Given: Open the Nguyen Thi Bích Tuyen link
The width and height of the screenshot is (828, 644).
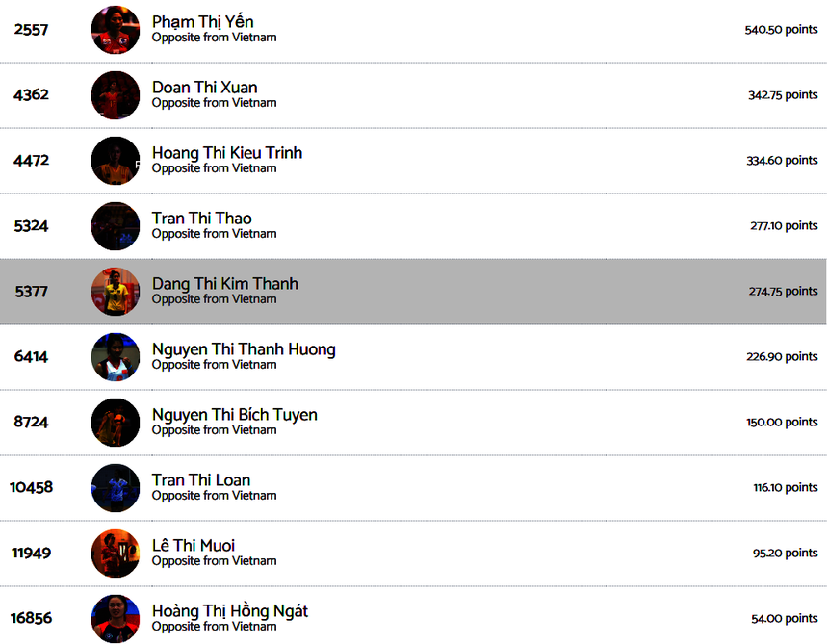Looking at the screenshot, I should click(234, 415).
